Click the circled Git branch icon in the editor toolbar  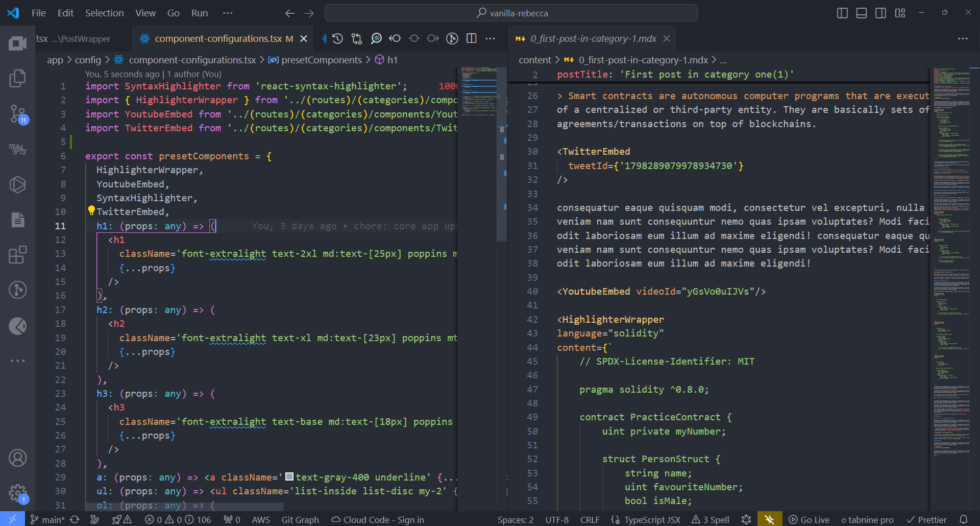[452, 38]
